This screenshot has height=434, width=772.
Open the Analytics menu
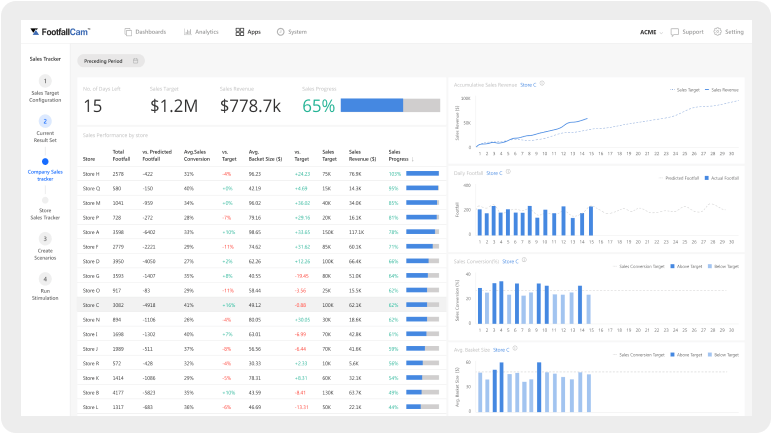tap(201, 32)
